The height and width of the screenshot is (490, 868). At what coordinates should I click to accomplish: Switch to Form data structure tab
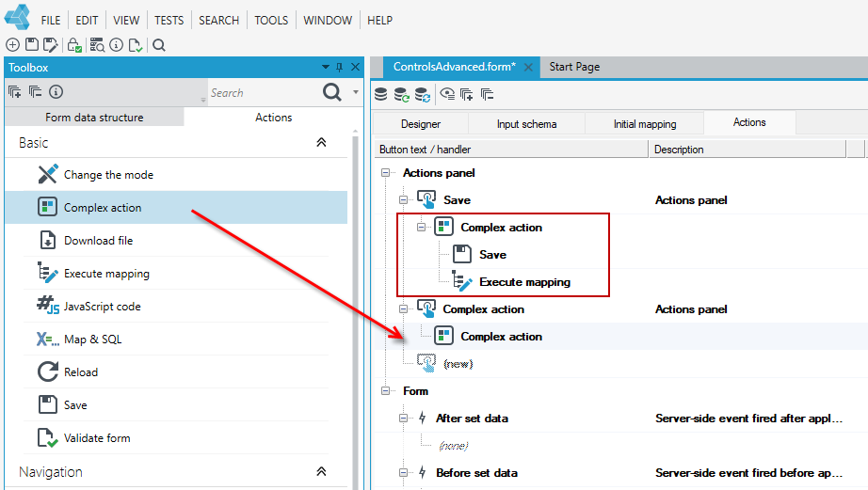click(x=94, y=118)
